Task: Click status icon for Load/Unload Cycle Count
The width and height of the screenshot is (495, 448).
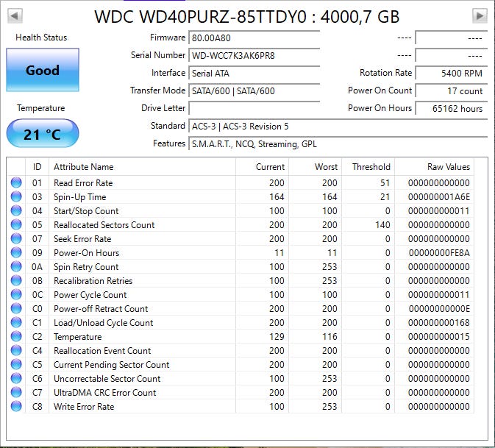Action: pyautogui.click(x=16, y=322)
